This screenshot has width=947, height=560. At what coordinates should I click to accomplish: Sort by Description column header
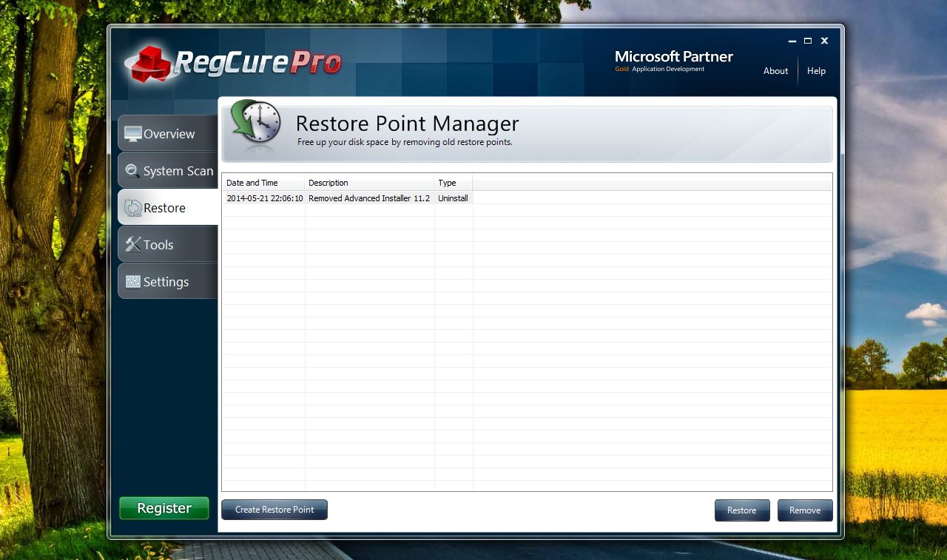click(x=369, y=183)
